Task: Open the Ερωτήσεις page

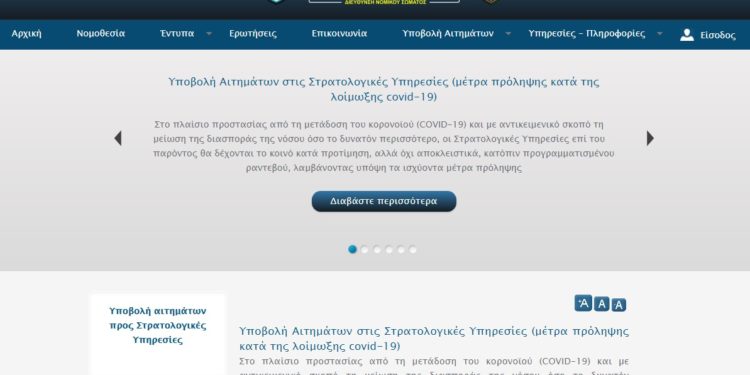Action: (253, 34)
